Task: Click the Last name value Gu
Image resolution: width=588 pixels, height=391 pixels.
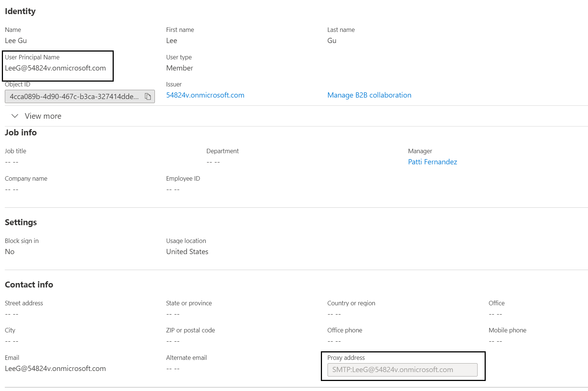Action: 332,40
